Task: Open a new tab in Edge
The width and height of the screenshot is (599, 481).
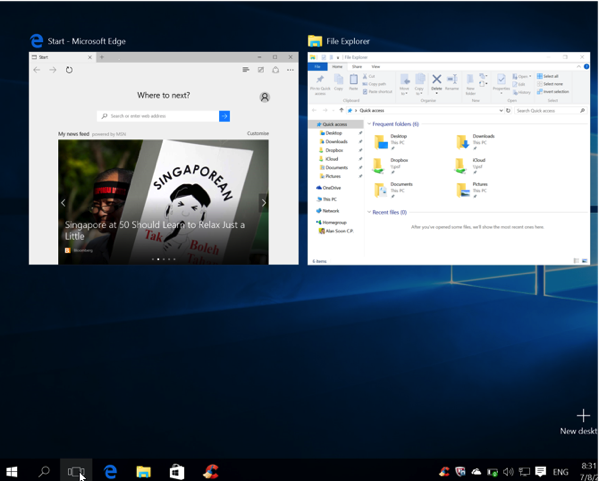Action: click(102, 57)
